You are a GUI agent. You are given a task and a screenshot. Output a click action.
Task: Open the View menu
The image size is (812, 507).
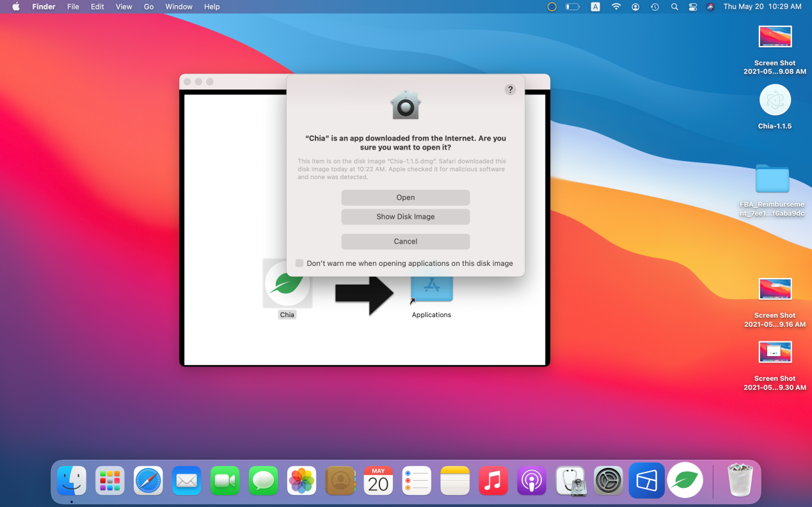[x=123, y=7]
